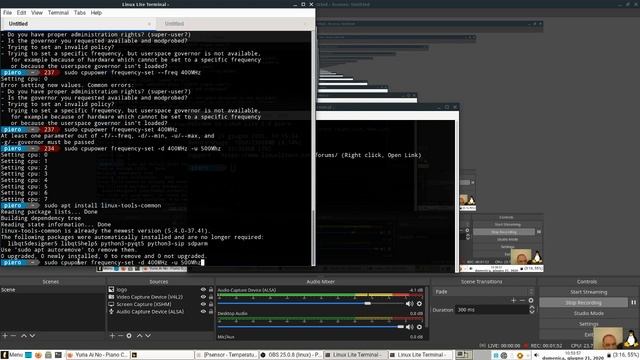Viewport: 640px width, 360px height.
Task: Open OBS 25.0.8 taskbar entry
Action: point(291,355)
